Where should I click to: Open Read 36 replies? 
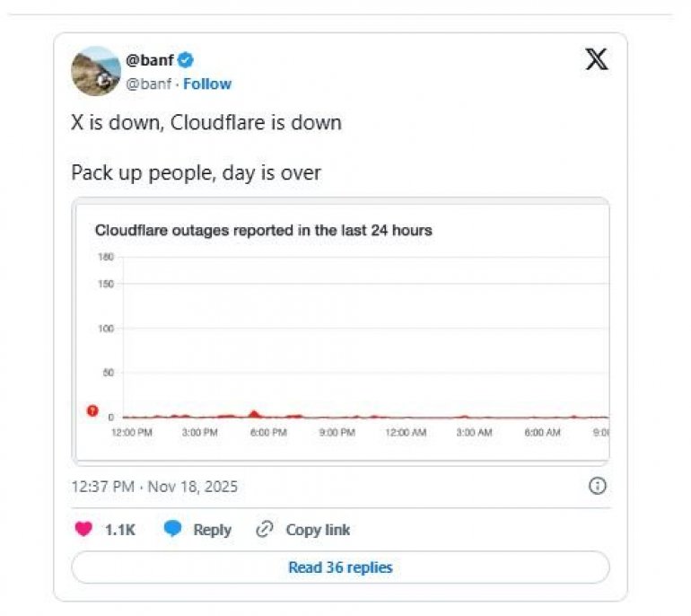pos(340,568)
